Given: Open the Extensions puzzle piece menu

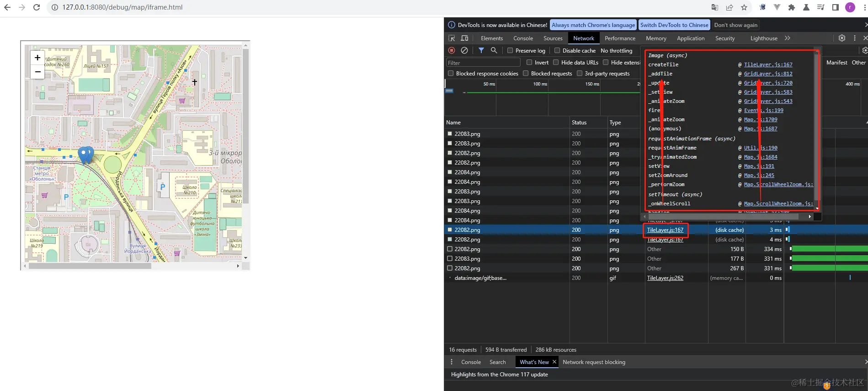Looking at the screenshot, I should 792,7.
